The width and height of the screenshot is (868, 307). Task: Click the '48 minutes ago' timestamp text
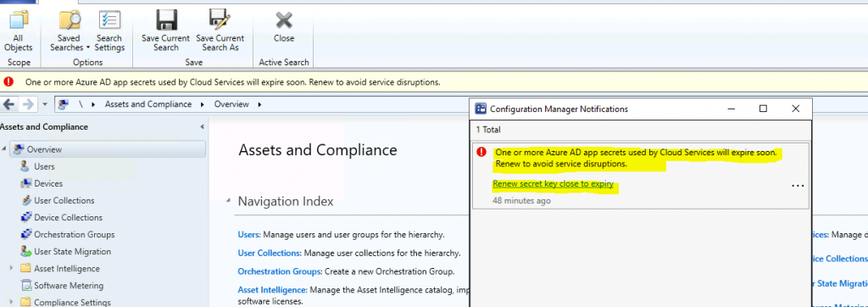(521, 201)
